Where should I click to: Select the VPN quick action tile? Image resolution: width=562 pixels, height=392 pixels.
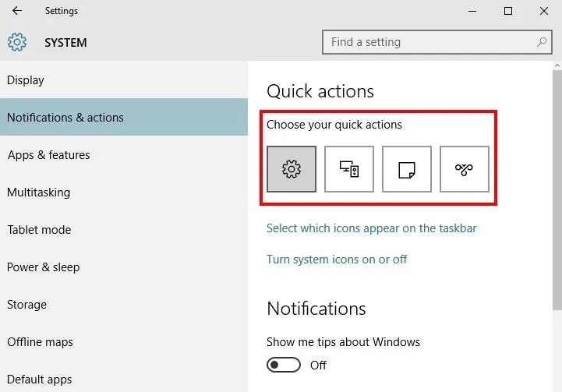tap(465, 169)
